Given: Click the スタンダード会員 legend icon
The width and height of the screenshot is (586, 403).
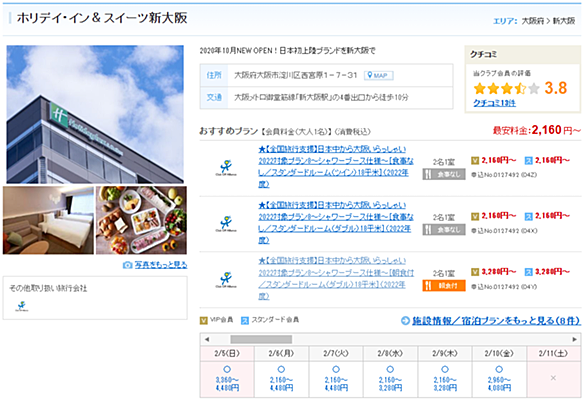Looking at the screenshot, I should tap(245, 320).
